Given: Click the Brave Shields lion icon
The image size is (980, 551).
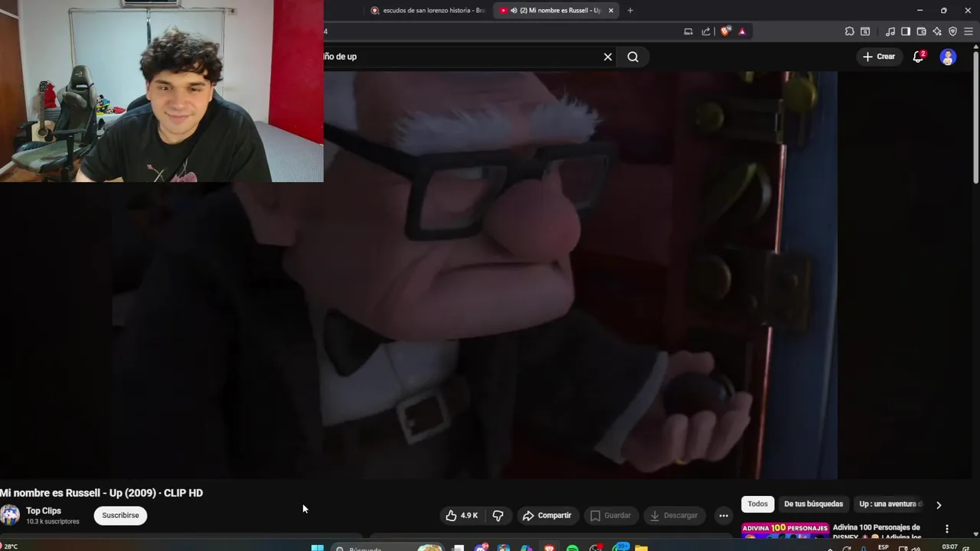Looking at the screenshot, I should coord(725,31).
